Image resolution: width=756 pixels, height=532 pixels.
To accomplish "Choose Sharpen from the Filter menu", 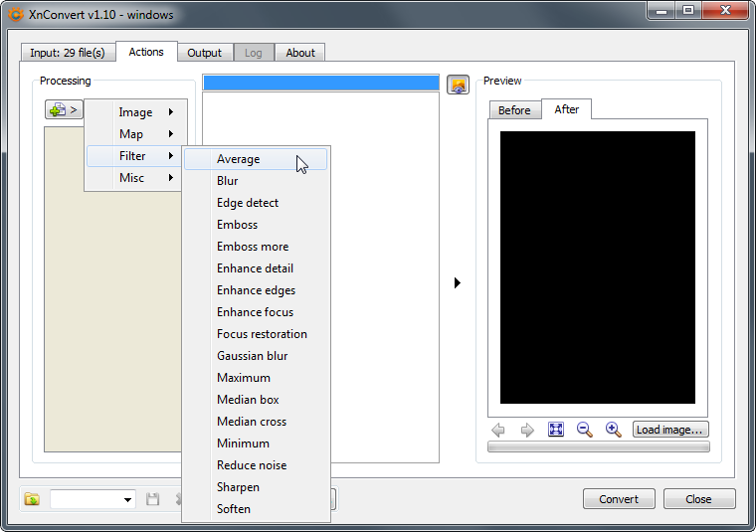I will pyautogui.click(x=239, y=487).
